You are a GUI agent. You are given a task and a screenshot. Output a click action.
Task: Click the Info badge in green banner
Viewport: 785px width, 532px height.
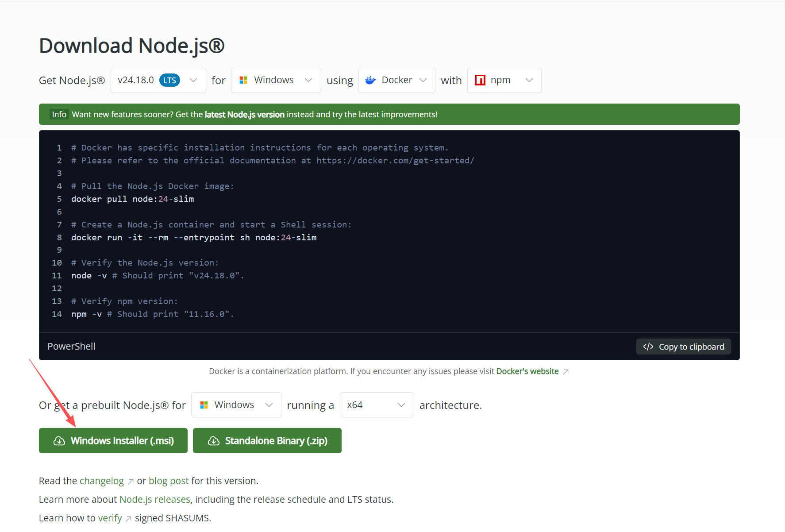pos(59,114)
